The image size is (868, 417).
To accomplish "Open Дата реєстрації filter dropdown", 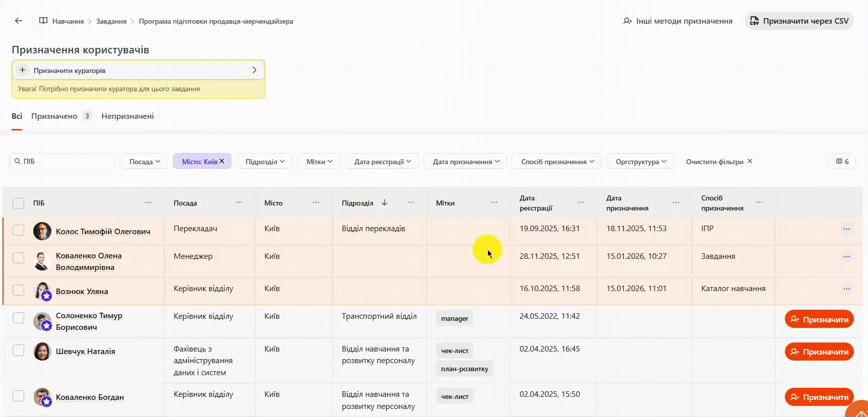I will pos(382,162).
